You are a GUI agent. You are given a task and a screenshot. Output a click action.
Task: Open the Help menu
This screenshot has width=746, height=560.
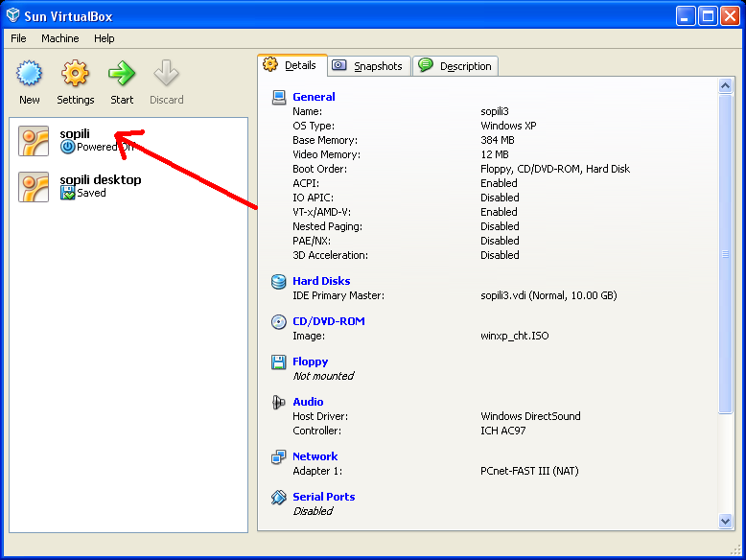[104, 38]
